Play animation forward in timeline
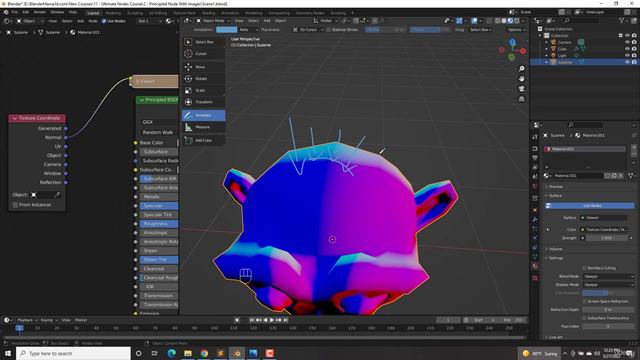This screenshot has height=360, width=640. tap(272, 320)
